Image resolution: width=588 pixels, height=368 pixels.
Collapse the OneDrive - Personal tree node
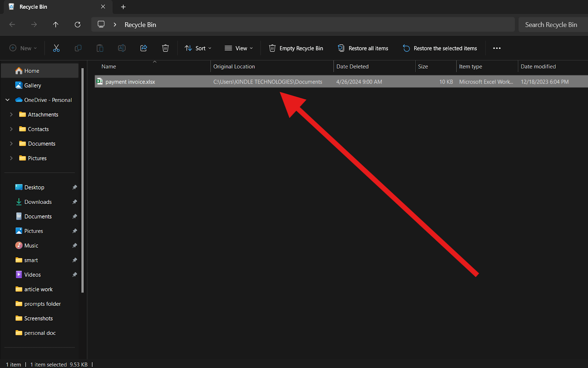click(x=7, y=100)
